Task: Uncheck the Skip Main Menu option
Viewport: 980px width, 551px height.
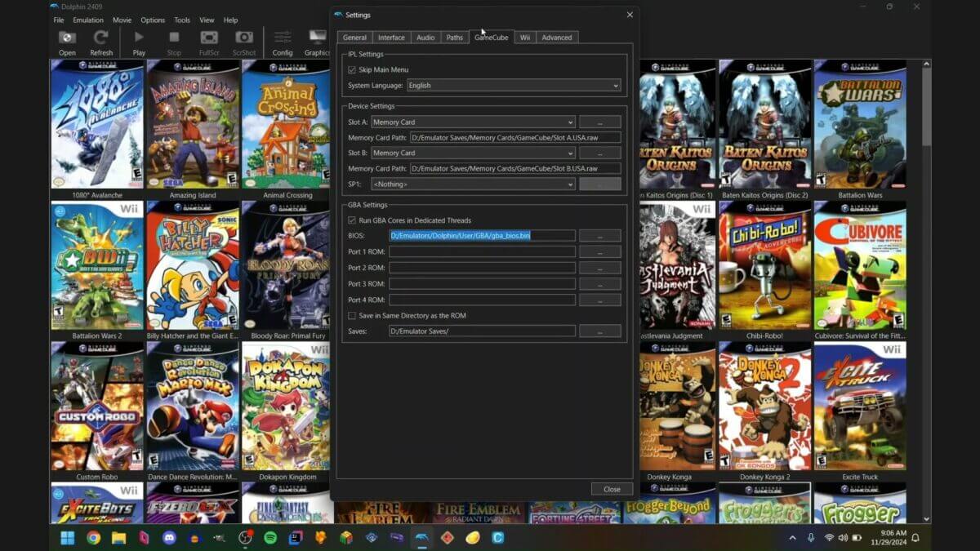Action: (x=351, y=69)
